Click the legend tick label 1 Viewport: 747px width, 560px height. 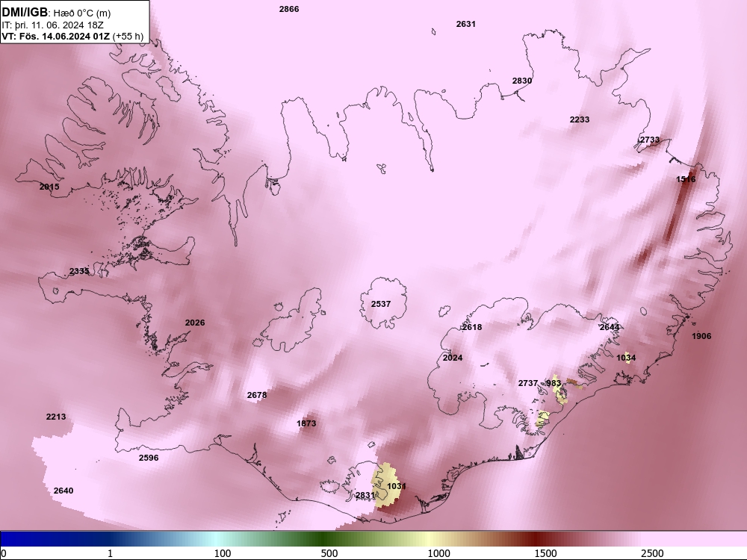[111, 553]
